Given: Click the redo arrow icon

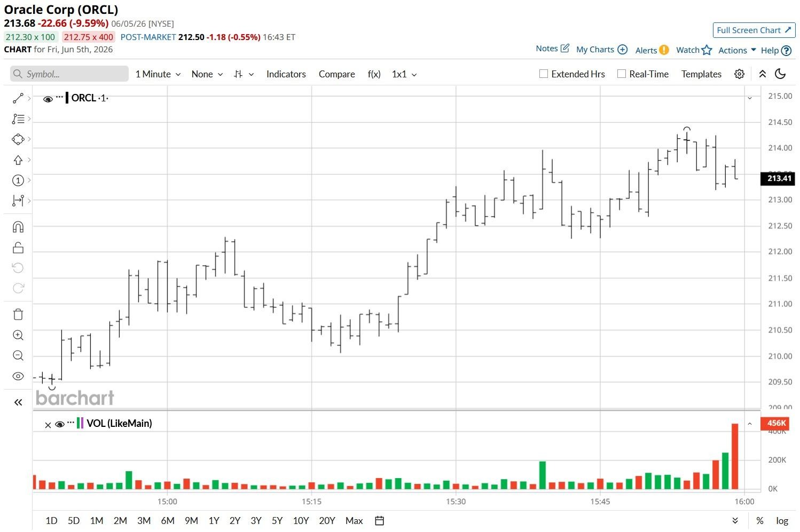Looking at the screenshot, I should point(18,288).
